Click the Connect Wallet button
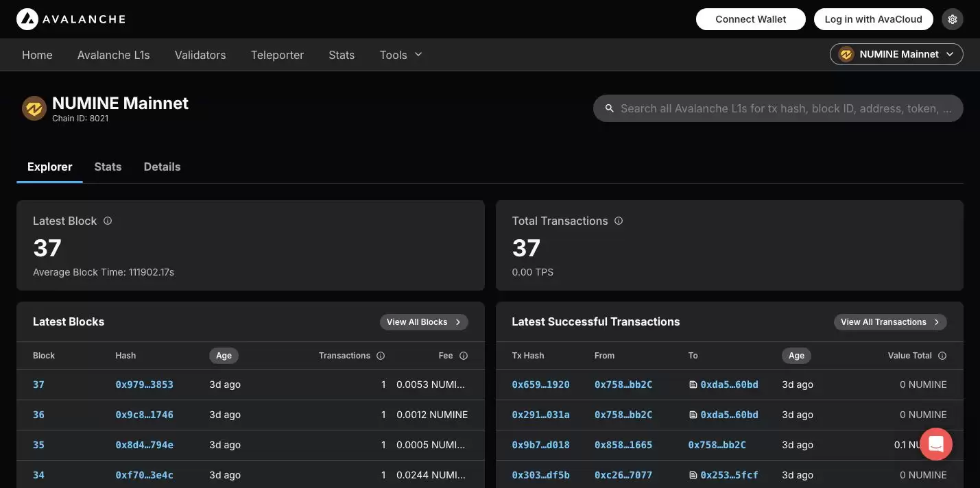Image resolution: width=980 pixels, height=488 pixels. click(x=750, y=19)
